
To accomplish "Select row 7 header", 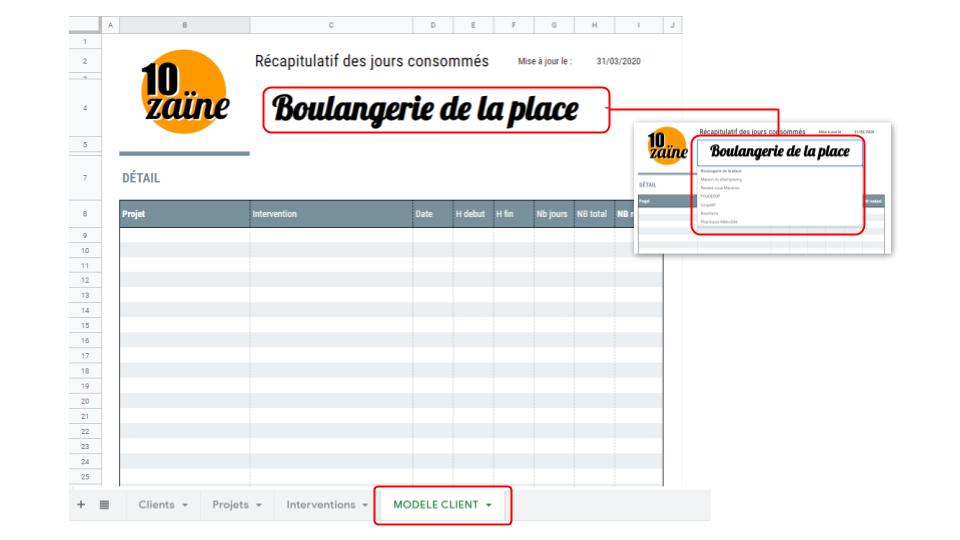I will [x=84, y=178].
